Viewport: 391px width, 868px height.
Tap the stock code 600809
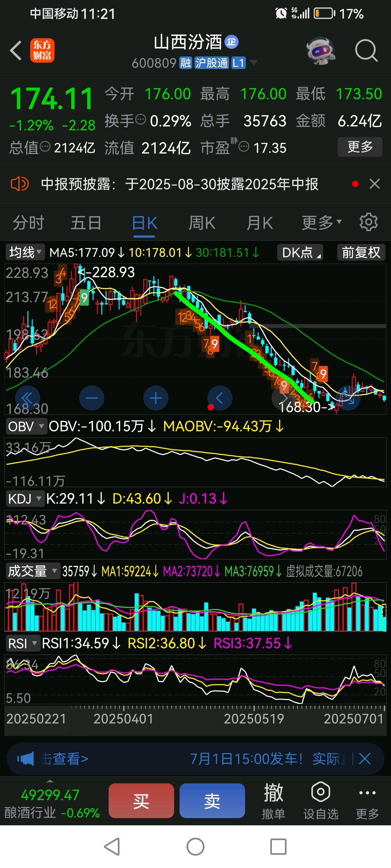[154, 63]
